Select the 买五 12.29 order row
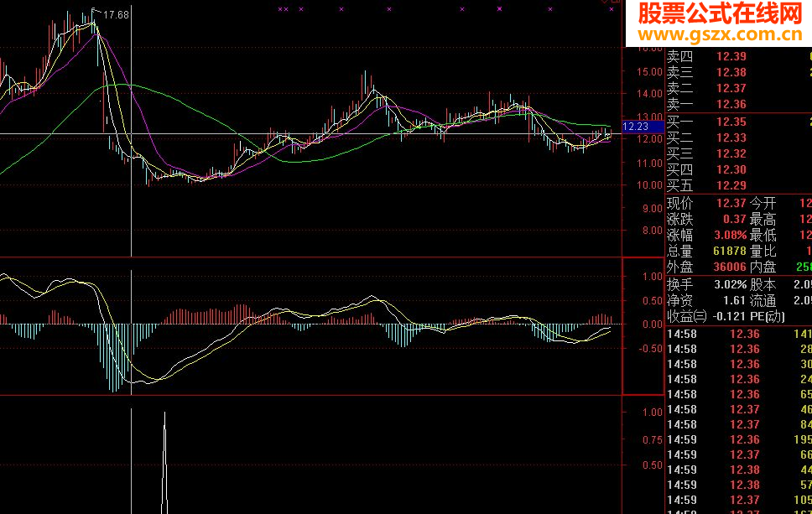 pyautogui.click(x=739, y=186)
